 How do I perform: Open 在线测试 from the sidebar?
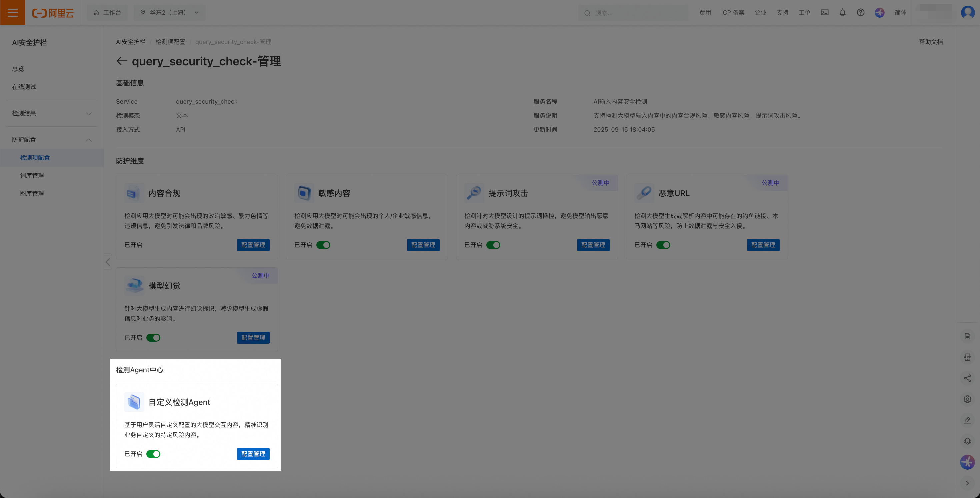pos(24,87)
